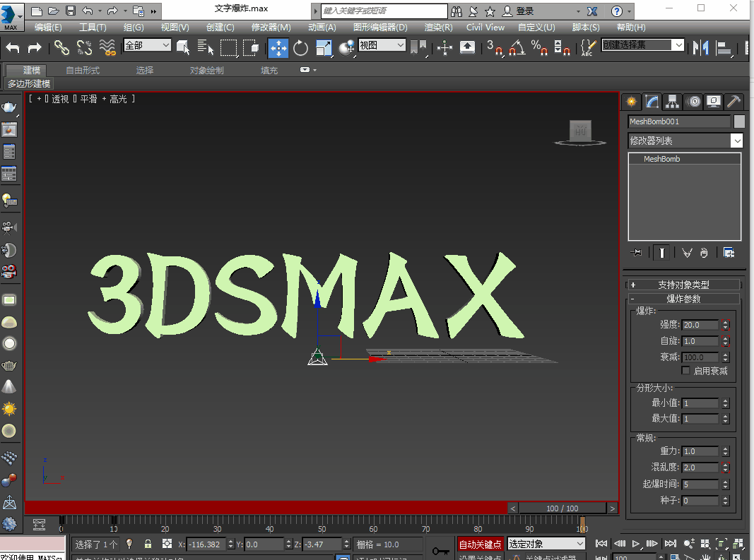This screenshot has height=560, width=754.
Task: Click the Open File folder icon
Action: pyautogui.click(x=54, y=11)
